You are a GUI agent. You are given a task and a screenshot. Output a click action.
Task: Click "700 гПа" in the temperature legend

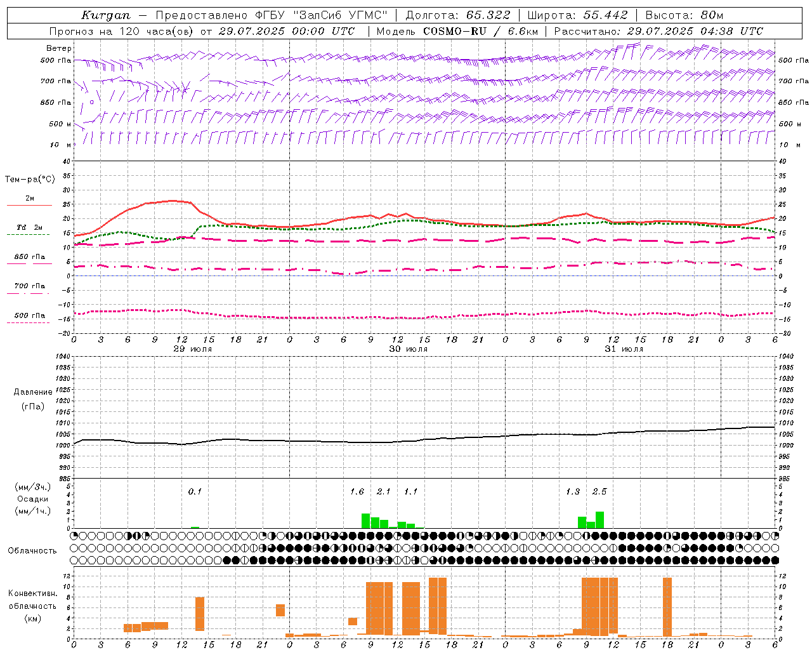(29, 286)
